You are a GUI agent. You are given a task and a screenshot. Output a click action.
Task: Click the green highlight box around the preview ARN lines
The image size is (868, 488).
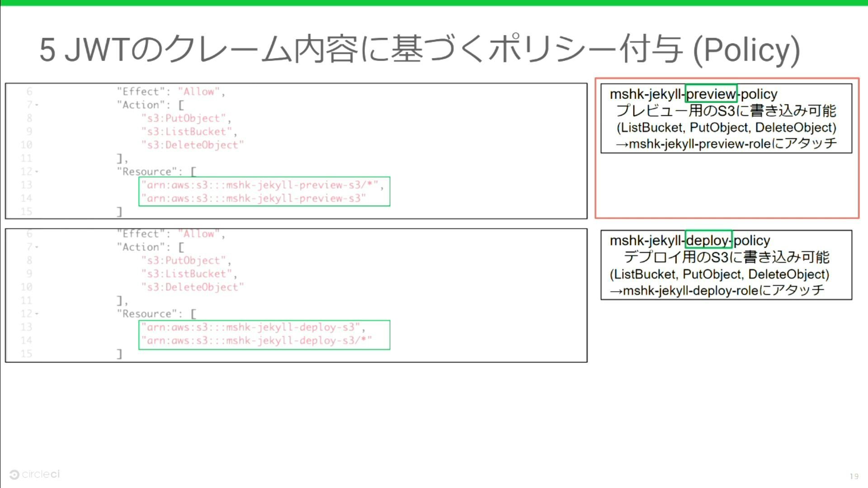[264, 192]
